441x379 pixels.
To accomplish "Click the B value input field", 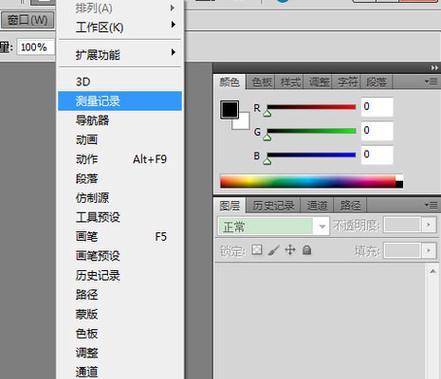I will pyautogui.click(x=377, y=155).
